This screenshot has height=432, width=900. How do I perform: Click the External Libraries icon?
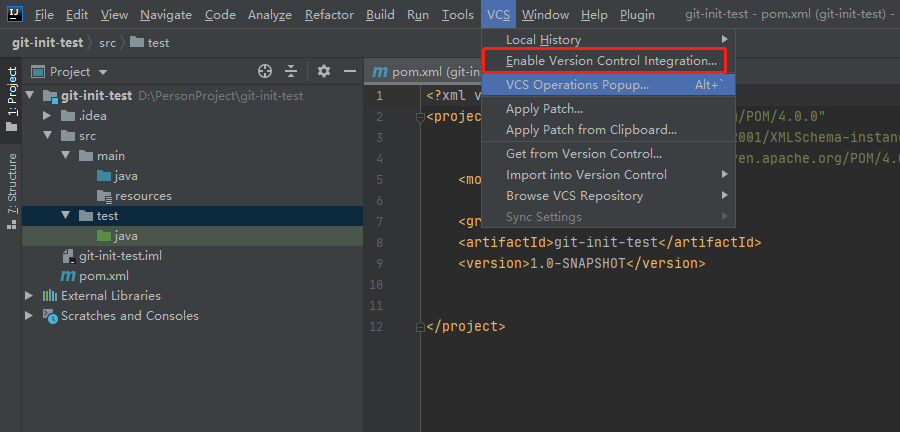(50, 296)
